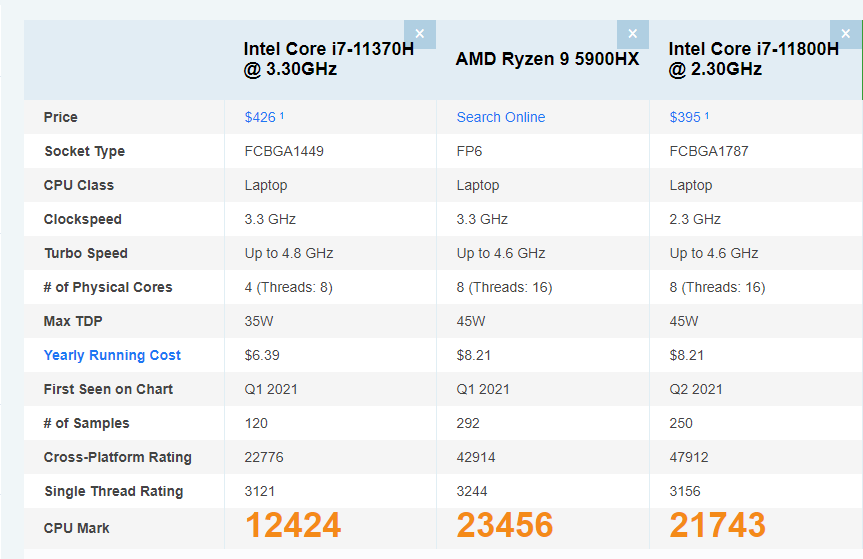Viewport: 863px width, 559px height.
Task: Click the 42914 cross-platform rating
Action: point(476,458)
